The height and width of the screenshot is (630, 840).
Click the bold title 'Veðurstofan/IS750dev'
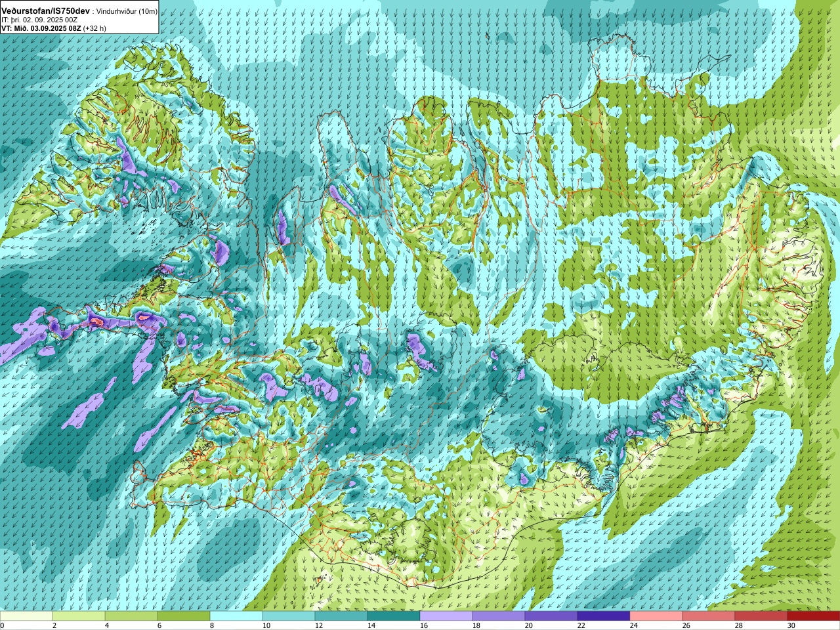point(46,11)
